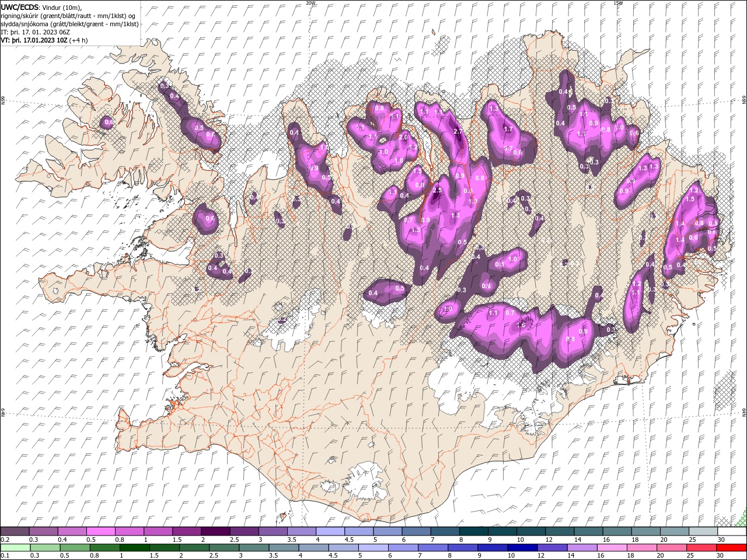Click the 'slydda/snjókoma' legend description line
The width and height of the screenshot is (747, 560).
[x=70, y=24]
